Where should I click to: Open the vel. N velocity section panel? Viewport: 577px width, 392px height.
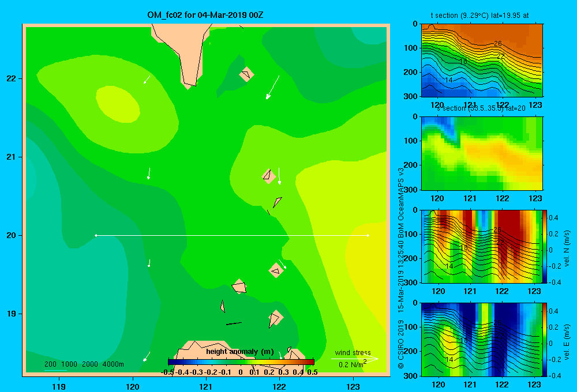pos(482,246)
